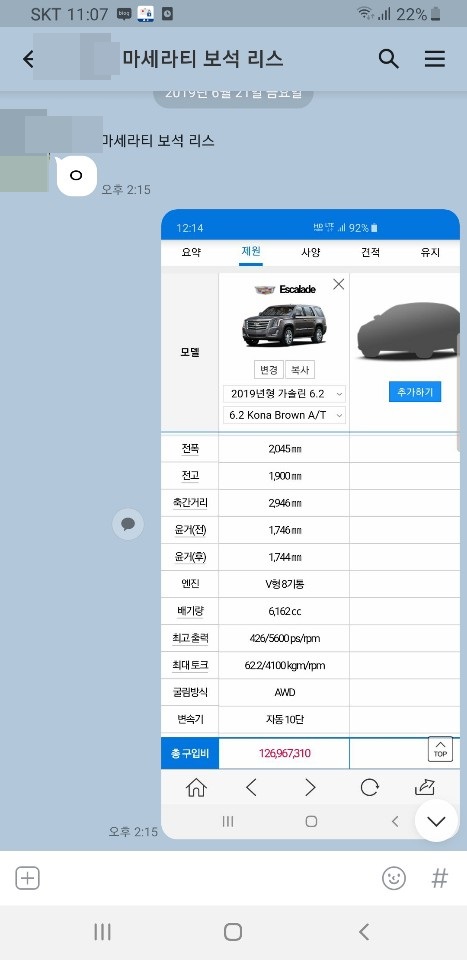Tap the hashtag search icon
Image resolution: width=467 pixels, height=960 pixels.
coord(439,879)
